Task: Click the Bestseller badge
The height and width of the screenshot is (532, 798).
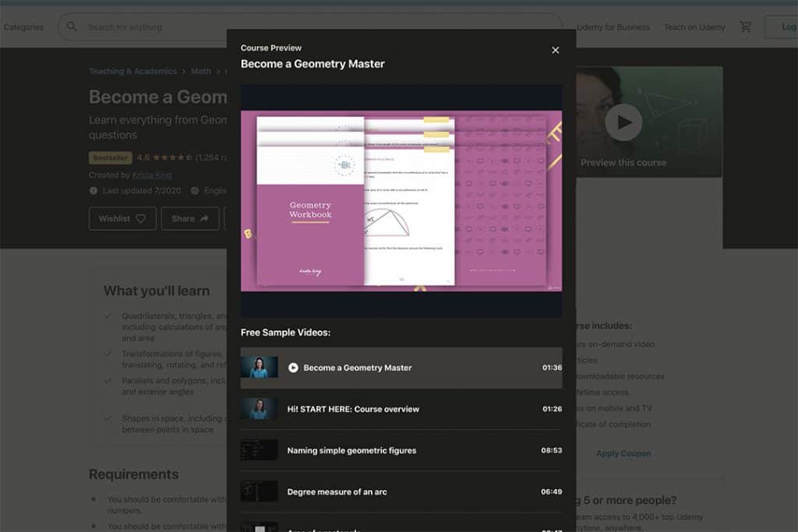Action: point(110,157)
